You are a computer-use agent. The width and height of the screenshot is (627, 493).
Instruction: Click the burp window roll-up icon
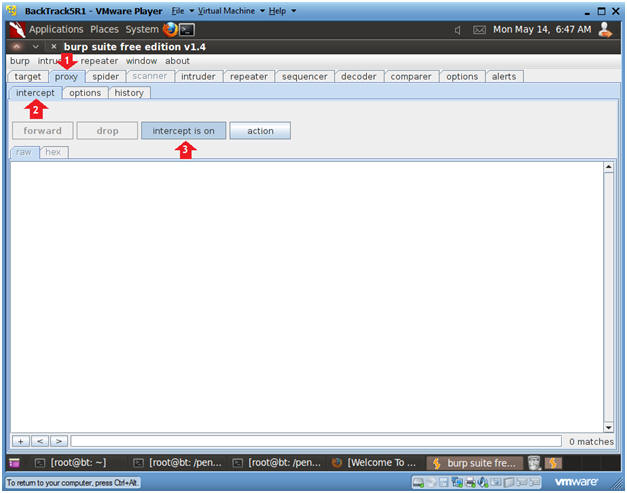[16, 47]
